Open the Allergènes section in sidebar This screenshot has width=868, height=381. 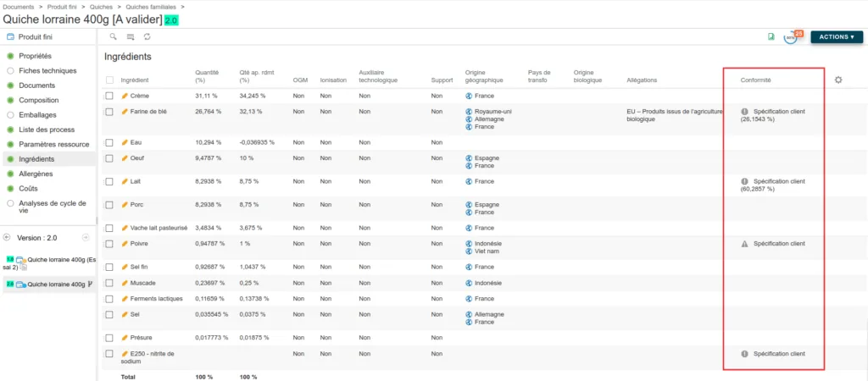point(36,174)
